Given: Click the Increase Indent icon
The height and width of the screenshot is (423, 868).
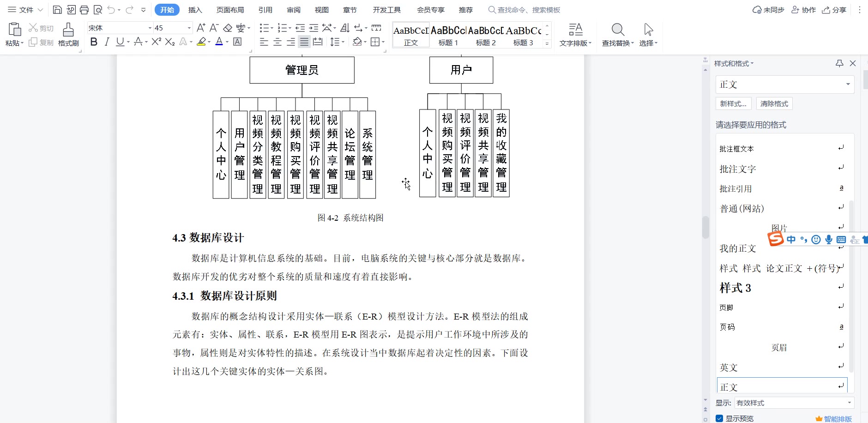Looking at the screenshot, I should click(x=313, y=28).
